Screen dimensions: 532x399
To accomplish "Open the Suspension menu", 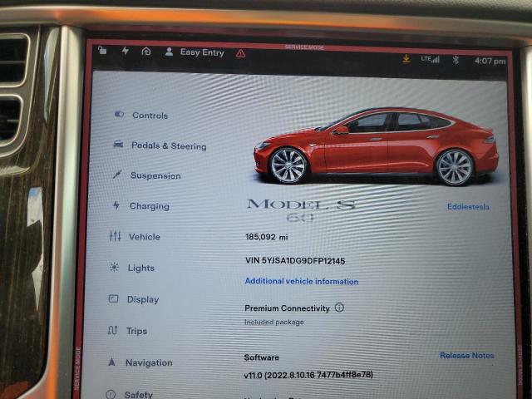I will (x=155, y=175).
